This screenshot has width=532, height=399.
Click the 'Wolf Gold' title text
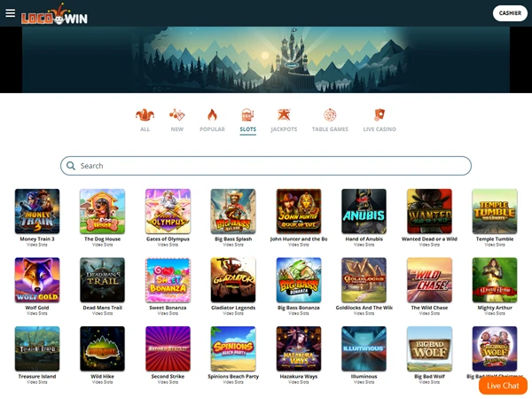pyautogui.click(x=37, y=308)
